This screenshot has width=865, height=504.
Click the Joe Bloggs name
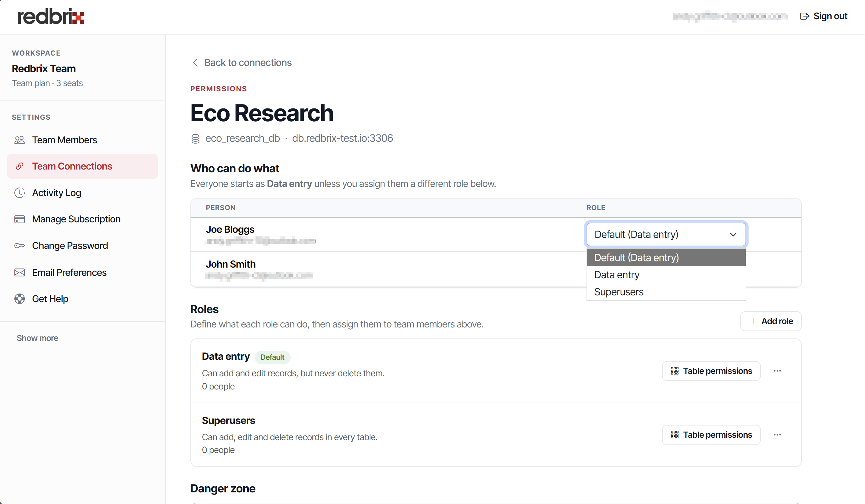[x=230, y=229]
